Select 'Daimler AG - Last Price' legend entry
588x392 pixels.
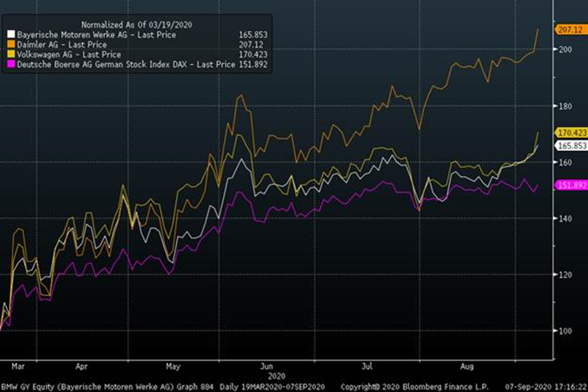[62, 44]
